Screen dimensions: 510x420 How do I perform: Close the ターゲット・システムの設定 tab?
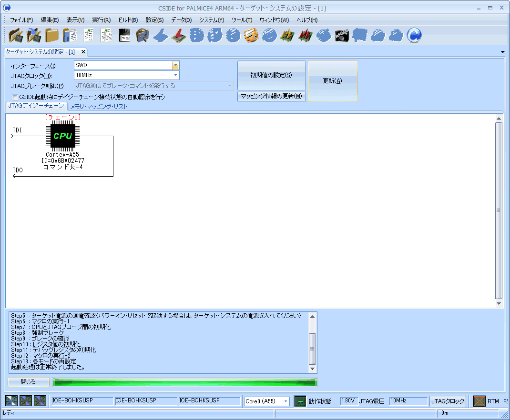tap(83, 51)
